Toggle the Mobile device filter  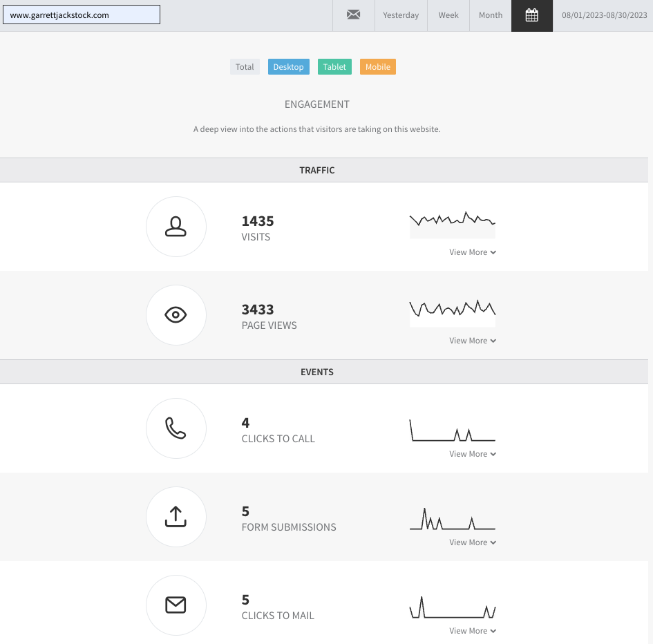[x=378, y=66]
